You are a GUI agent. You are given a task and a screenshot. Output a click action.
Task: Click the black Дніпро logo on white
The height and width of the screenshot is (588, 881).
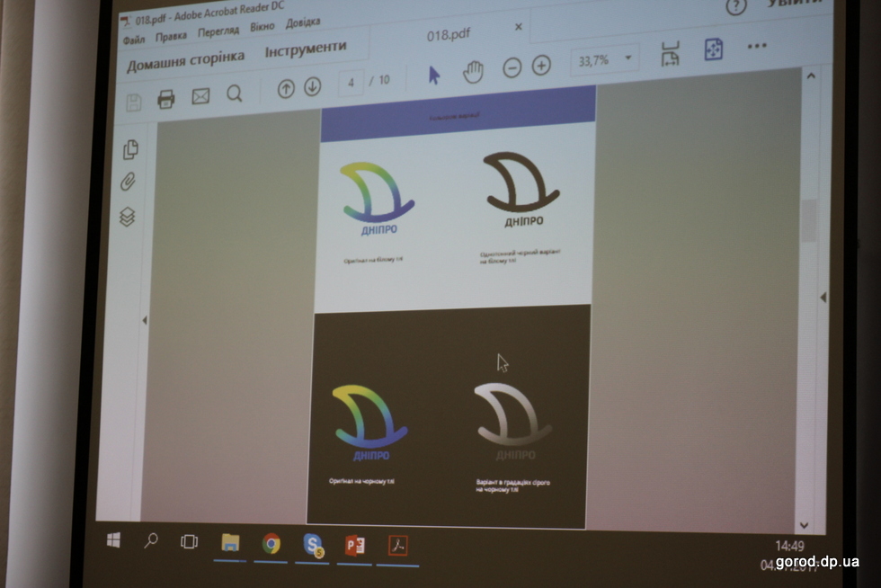click(521, 190)
